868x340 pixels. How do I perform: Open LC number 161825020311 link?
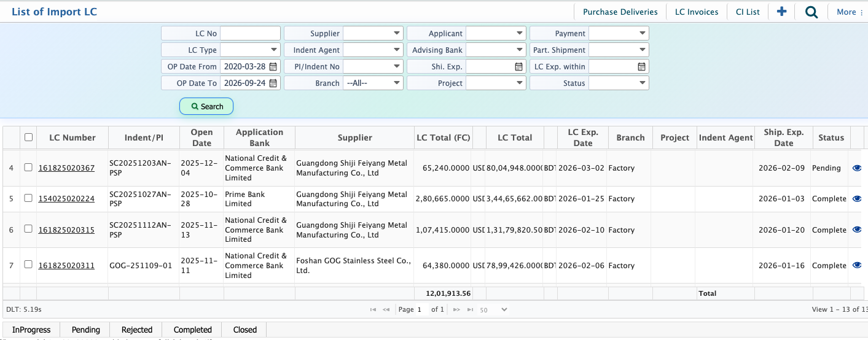click(x=66, y=265)
